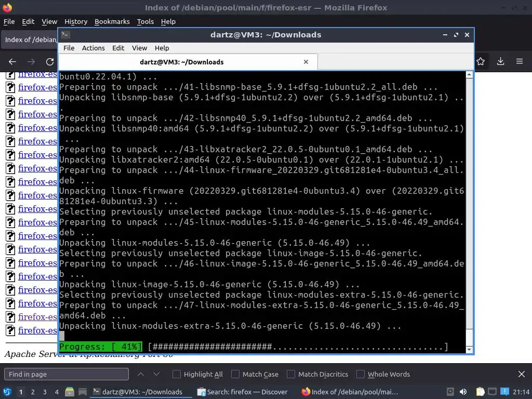Click the terminal scrollbar down arrow
Image resolution: width=532 pixels, height=399 pixels.
pos(469,349)
